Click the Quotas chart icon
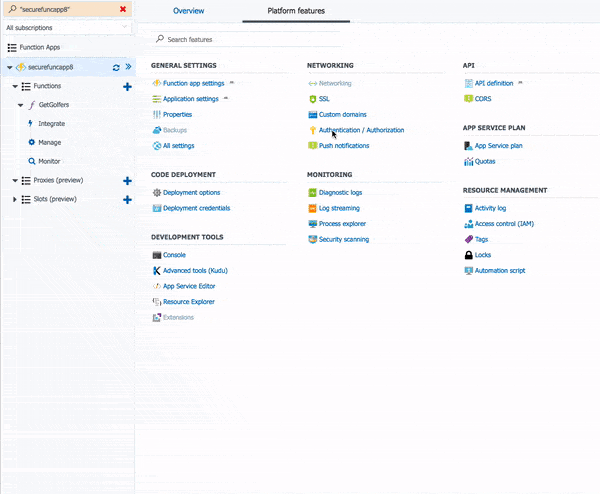Image resolution: width=600 pixels, height=494 pixels. (468, 161)
